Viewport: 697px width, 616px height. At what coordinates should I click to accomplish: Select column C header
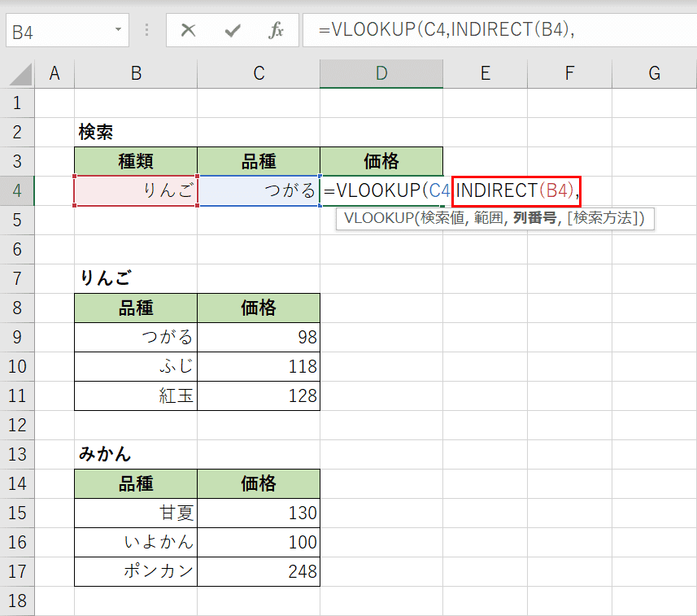pos(259,73)
